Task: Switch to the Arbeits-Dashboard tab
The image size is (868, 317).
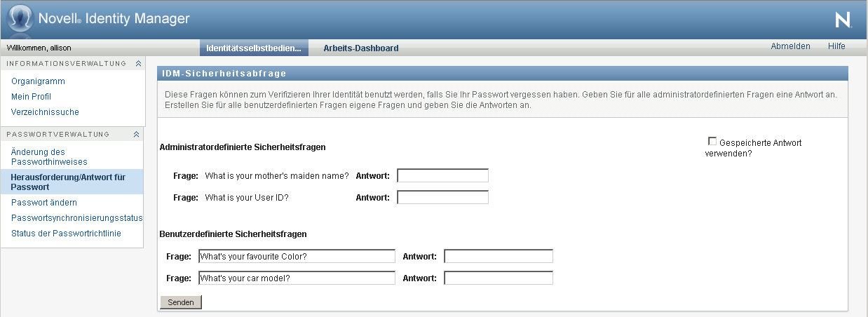Action: pyautogui.click(x=360, y=48)
